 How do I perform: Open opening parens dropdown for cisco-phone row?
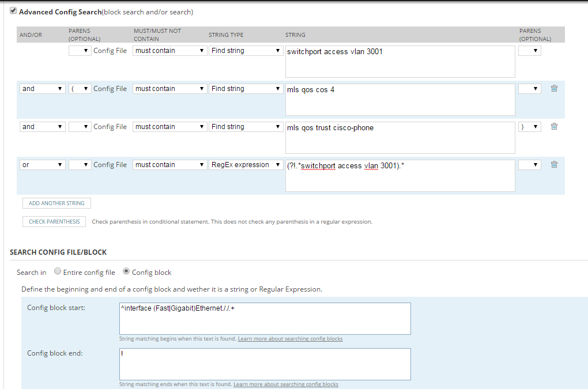coord(80,127)
